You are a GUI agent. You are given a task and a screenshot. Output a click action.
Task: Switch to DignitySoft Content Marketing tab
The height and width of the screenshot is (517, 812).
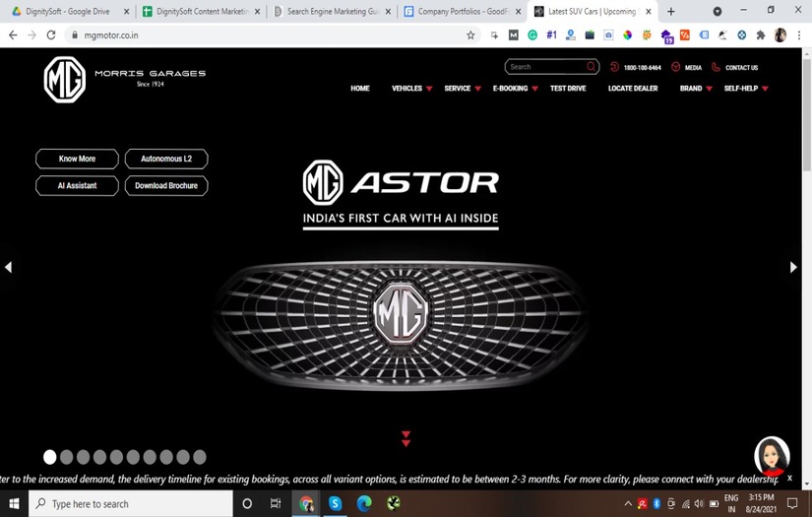pos(202,12)
